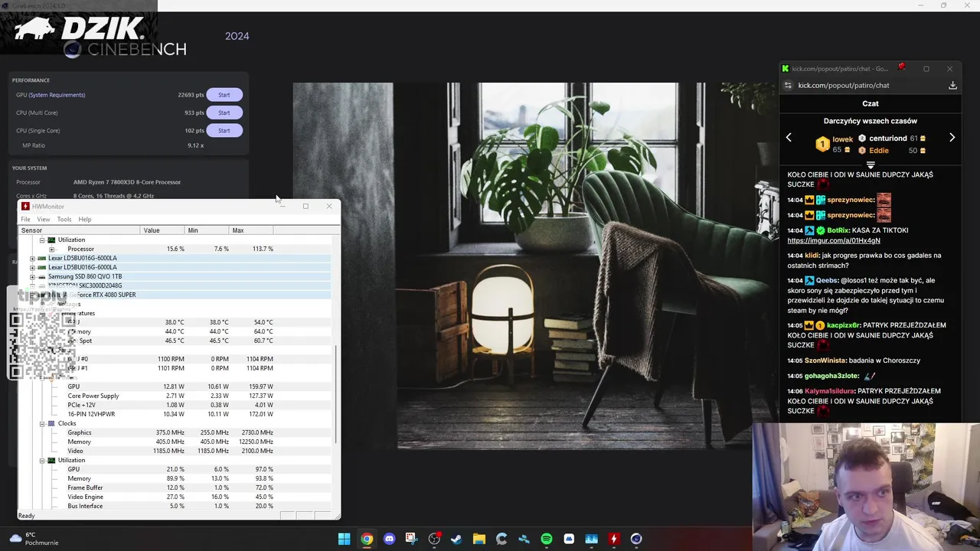Collapse the donors panel handle below leaderboard
Viewport: 980px width, 551px height.
(x=871, y=165)
